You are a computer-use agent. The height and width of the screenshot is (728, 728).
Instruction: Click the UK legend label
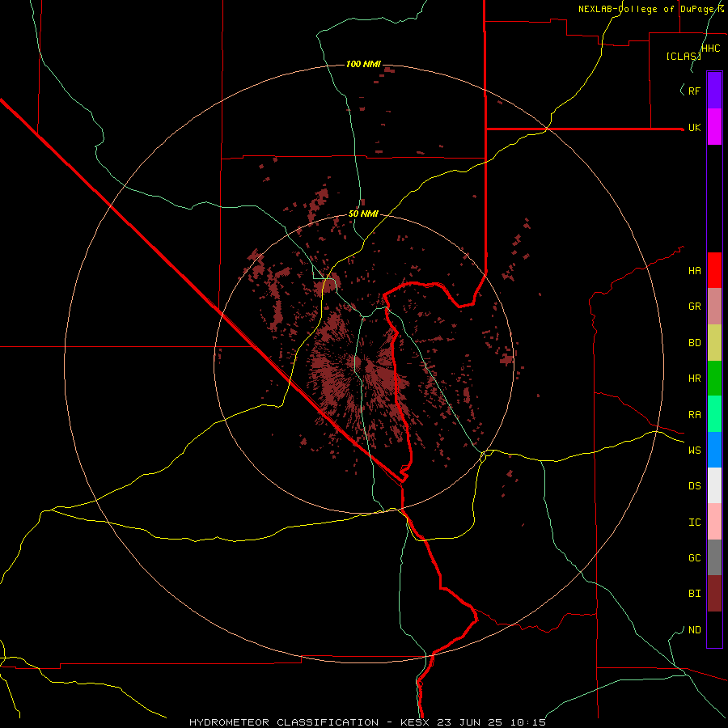pos(695,128)
